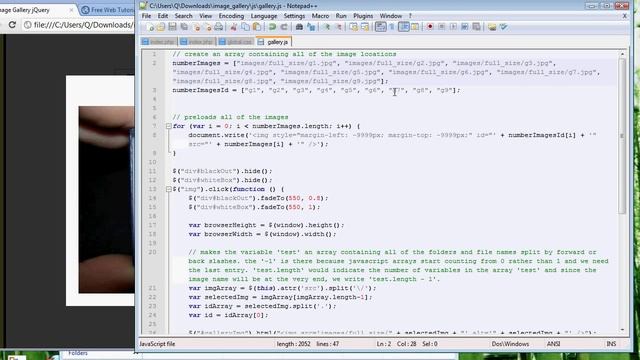Zoom out using the toolbar icon

click(x=338, y=27)
